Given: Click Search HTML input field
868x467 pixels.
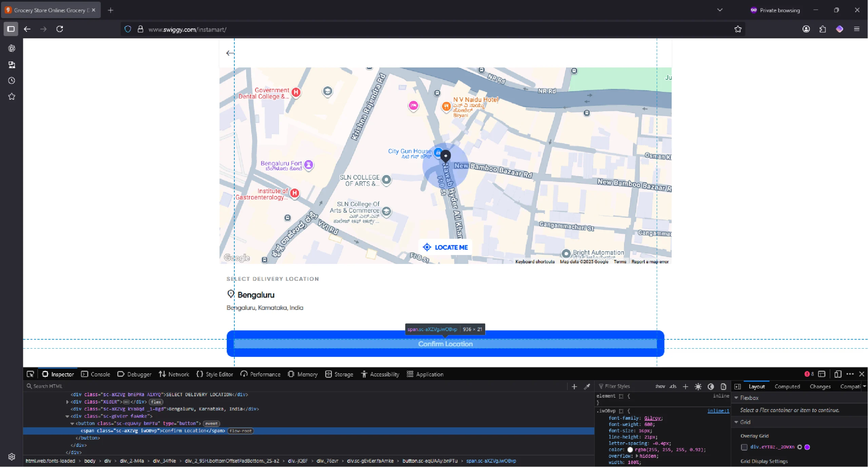Looking at the screenshot, I should pyautogui.click(x=295, y=387).
